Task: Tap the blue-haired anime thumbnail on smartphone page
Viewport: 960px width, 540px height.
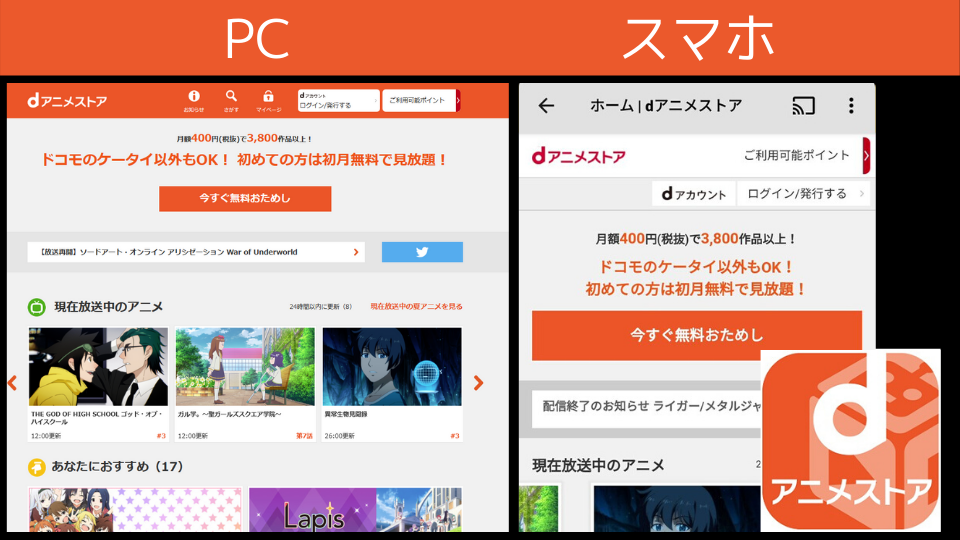Action: [x=677, y=508]
